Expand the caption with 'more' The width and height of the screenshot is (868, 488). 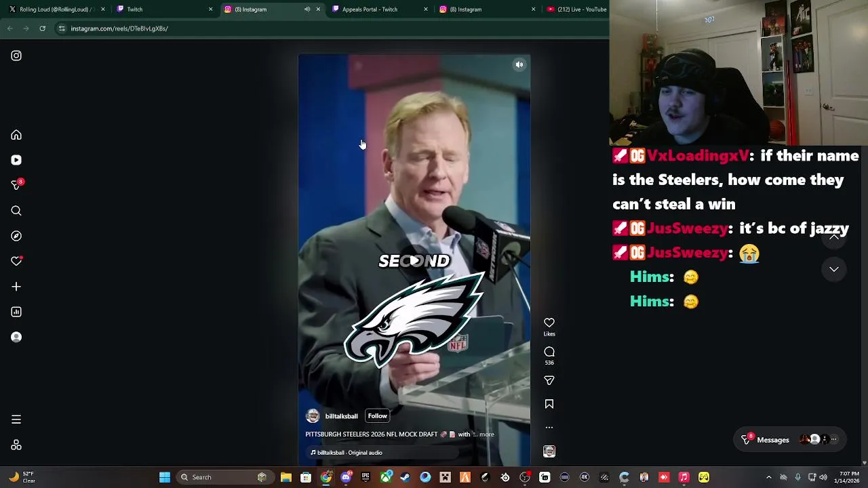(487, 434)
